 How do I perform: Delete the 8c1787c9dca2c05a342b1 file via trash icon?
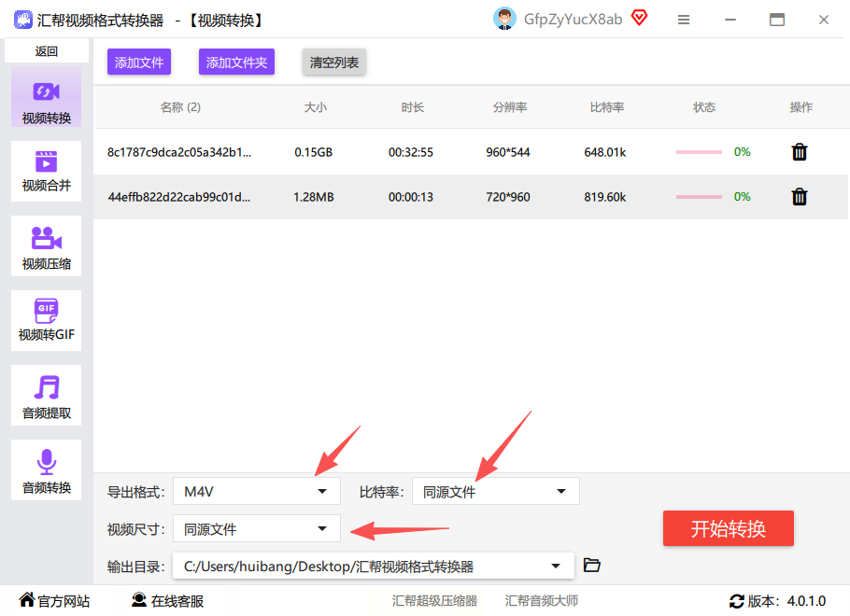tap(800, 152)
